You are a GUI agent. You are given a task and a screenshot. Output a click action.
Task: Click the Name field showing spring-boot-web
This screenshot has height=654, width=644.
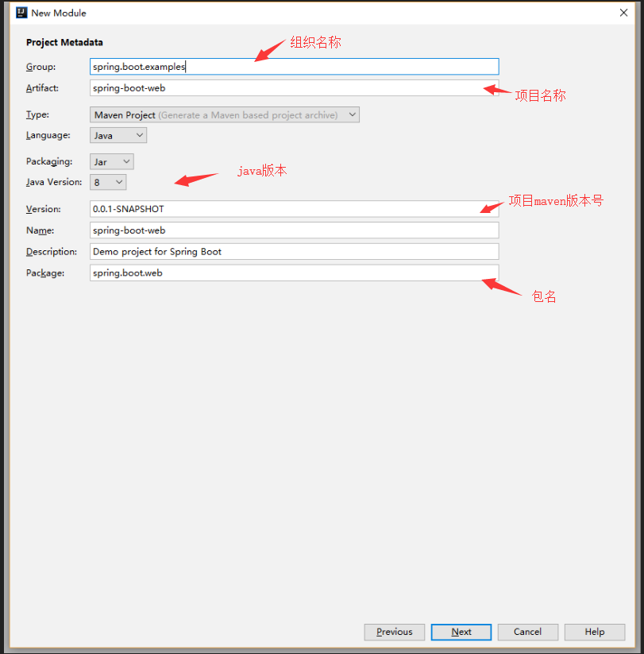tap(294, 230)
